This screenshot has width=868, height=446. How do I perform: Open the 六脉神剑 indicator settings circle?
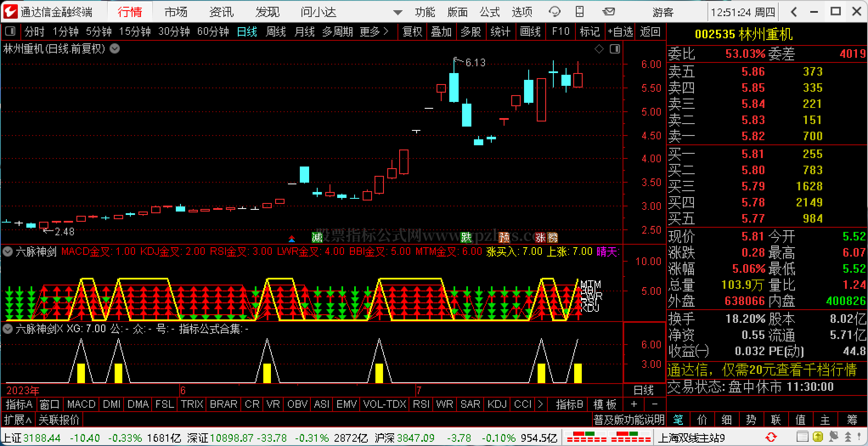8,251
